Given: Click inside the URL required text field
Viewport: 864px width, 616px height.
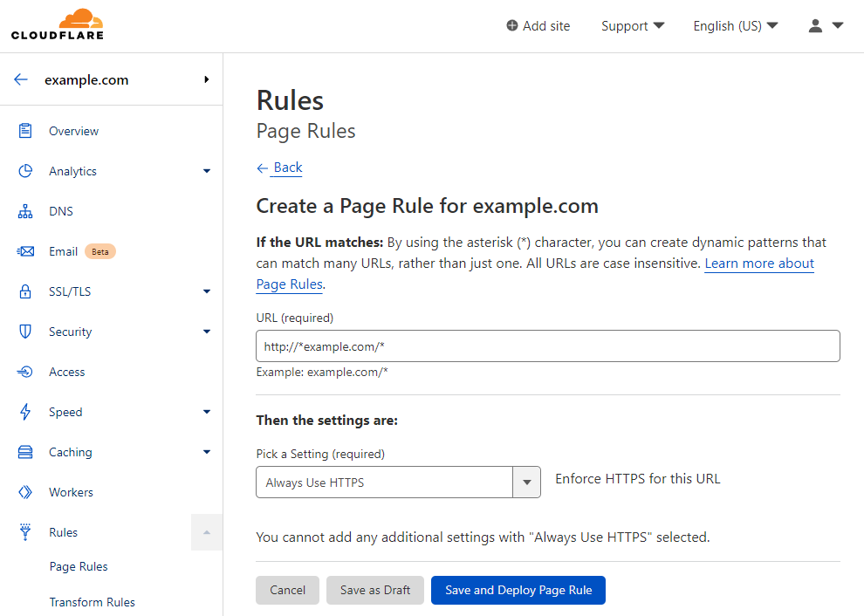Looking at the screenshot, I should 547,346.
